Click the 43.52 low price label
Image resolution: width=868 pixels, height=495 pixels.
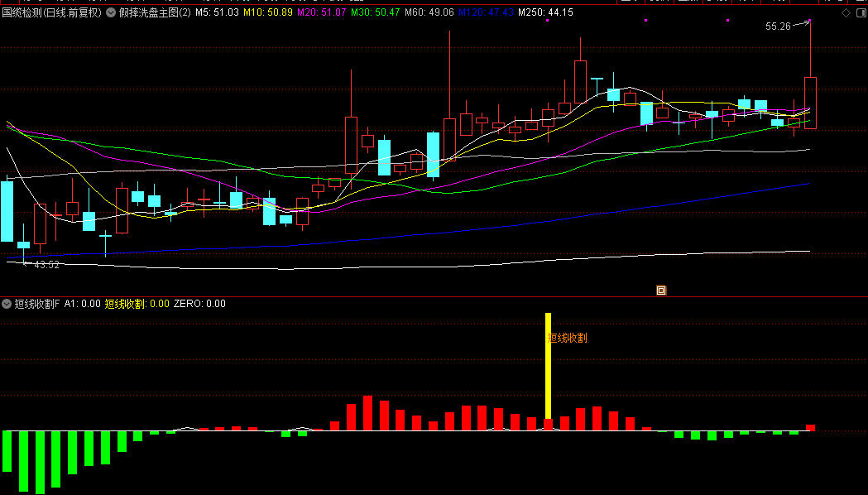(46, 265)
